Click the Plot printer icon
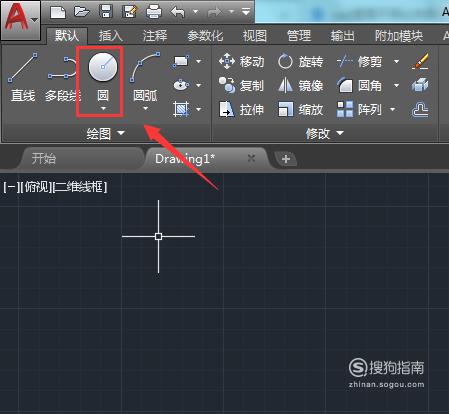The image size is (449, 414). 154,12
